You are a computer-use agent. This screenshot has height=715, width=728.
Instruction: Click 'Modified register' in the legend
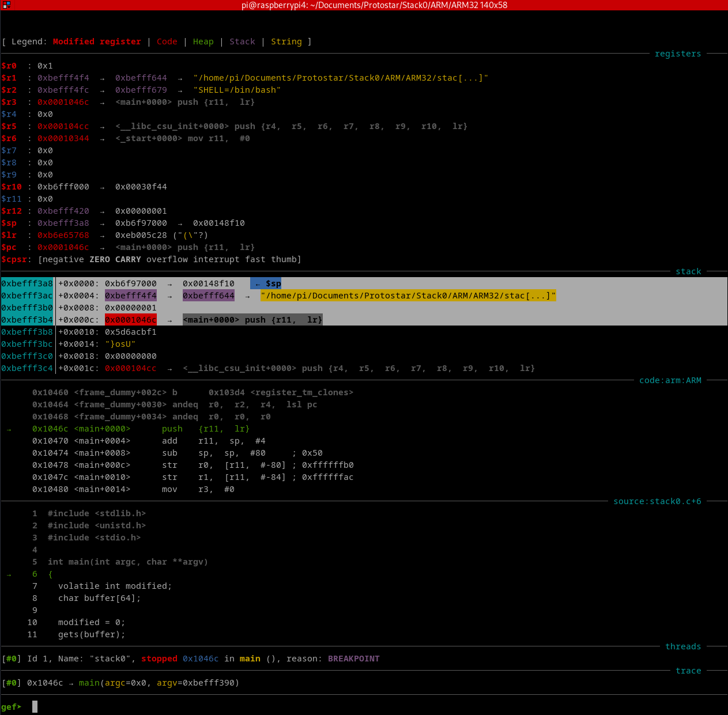point(97,41)
